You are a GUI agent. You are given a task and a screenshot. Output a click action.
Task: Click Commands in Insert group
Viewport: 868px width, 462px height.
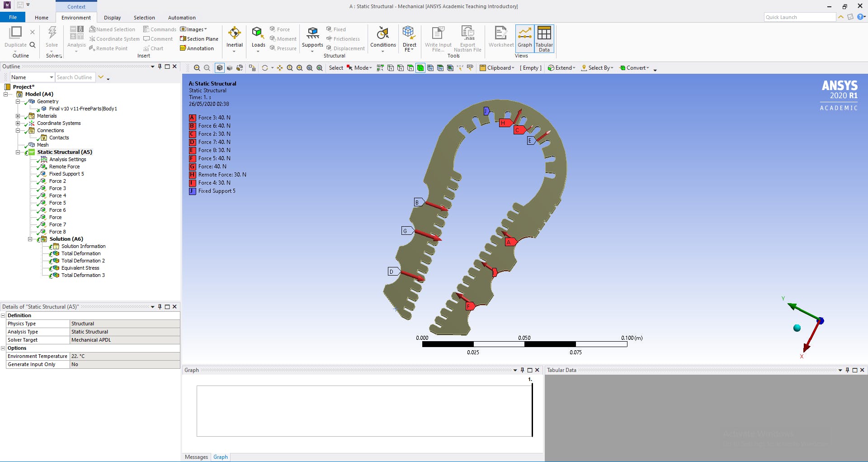click(x=160, y=29)
